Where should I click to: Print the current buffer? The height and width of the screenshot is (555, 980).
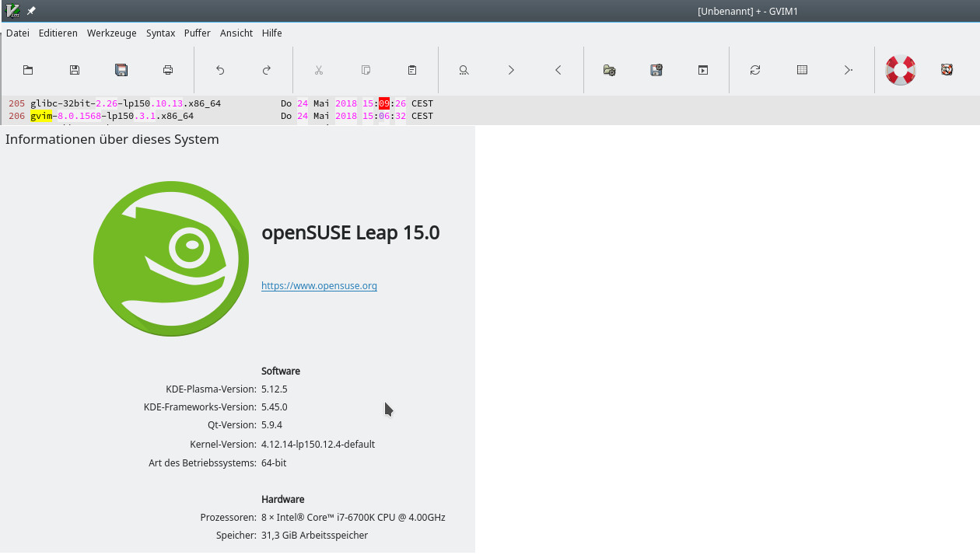pyautogui.click(x=167, y=69)
